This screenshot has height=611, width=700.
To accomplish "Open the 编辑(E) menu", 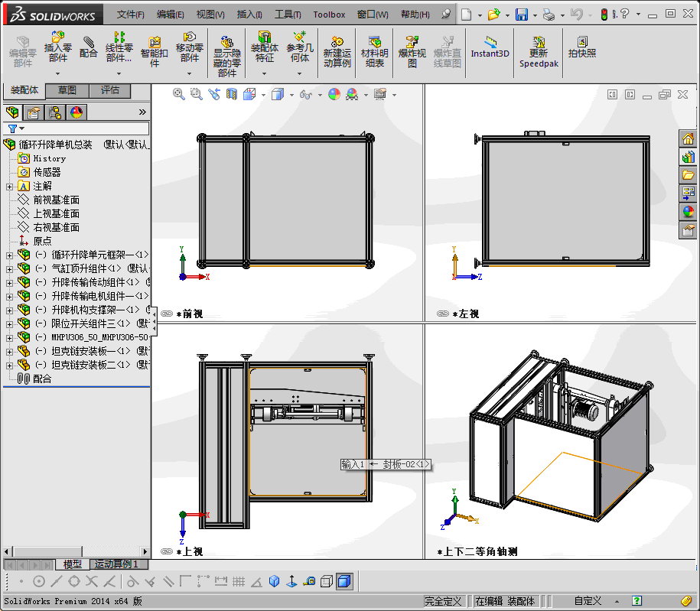I will (x=170, y=15).
